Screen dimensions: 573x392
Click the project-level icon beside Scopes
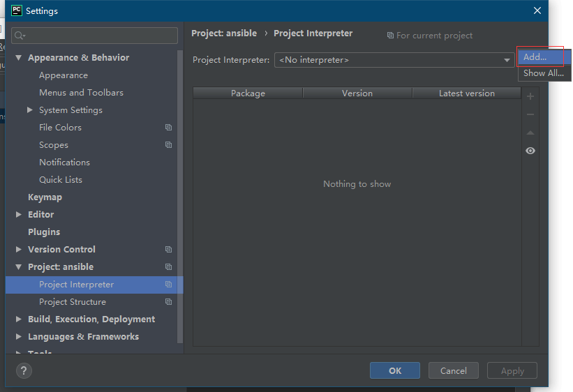tap(168, 144)
